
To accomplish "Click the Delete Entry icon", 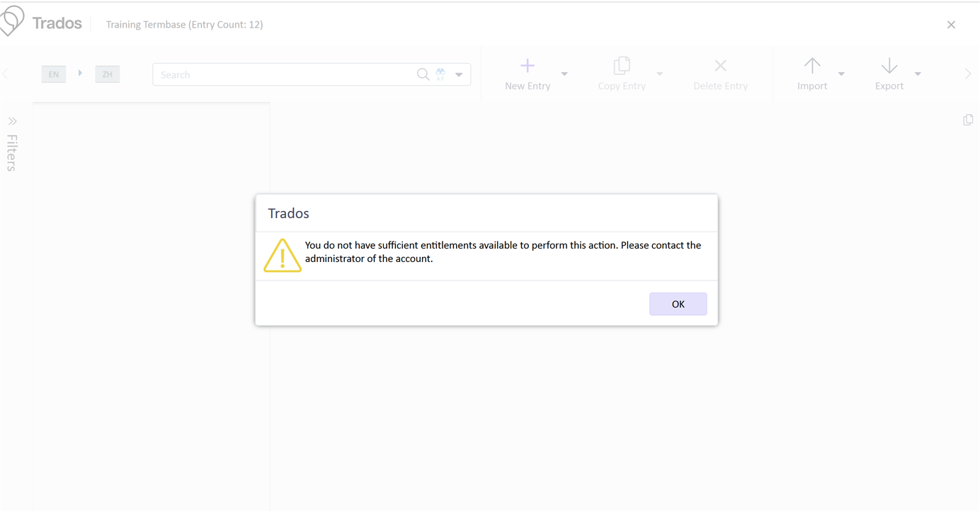I will (x=720, y=65).
